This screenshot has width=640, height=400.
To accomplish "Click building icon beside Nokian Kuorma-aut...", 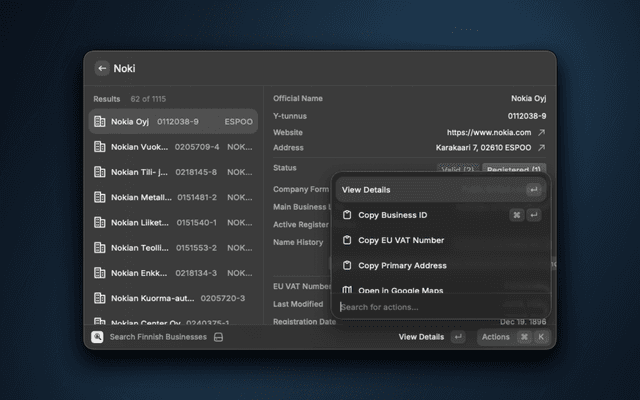I will (x=100, y=298).
